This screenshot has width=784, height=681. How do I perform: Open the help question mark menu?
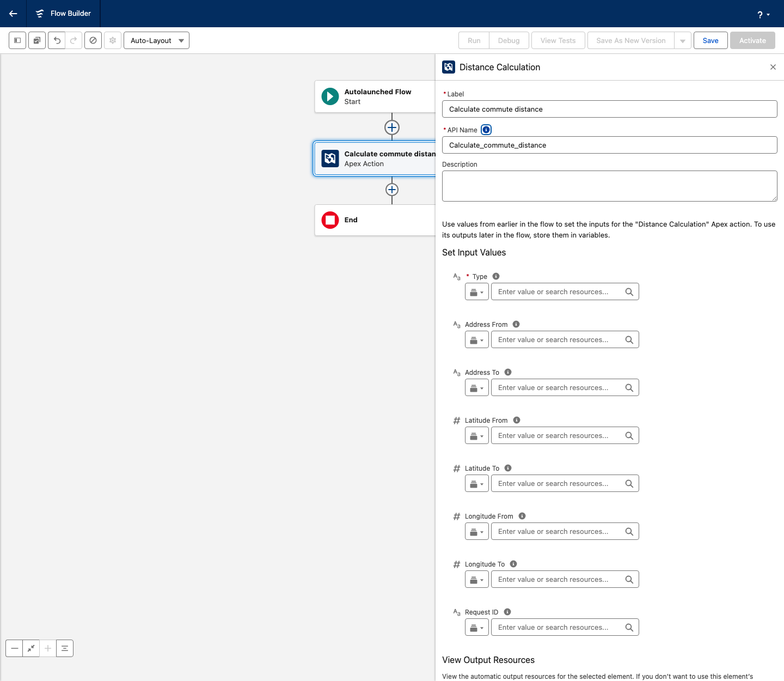(763, 15)
